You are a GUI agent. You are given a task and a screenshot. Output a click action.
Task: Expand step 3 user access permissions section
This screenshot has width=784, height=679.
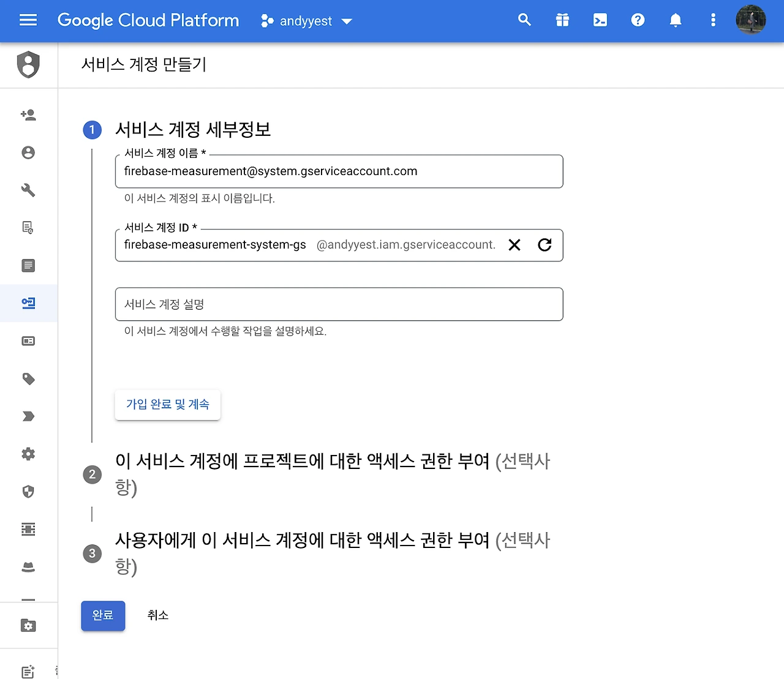333,553
